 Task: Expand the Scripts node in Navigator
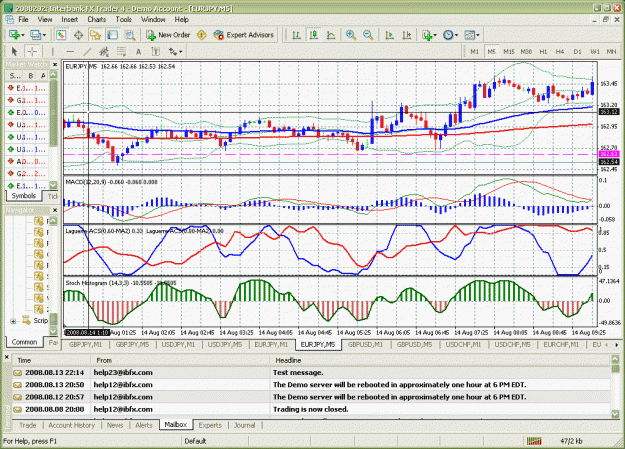13,321
